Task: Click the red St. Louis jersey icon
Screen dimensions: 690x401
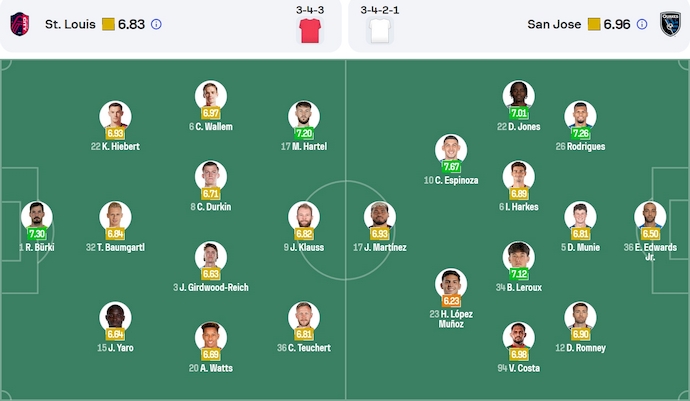Action: (309, 30)
